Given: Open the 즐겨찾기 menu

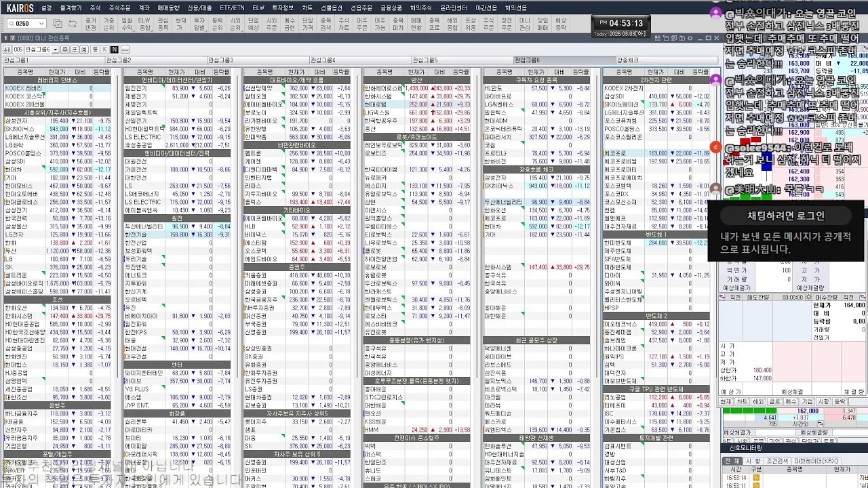Looking at the screenshot, I should (71, 7).
